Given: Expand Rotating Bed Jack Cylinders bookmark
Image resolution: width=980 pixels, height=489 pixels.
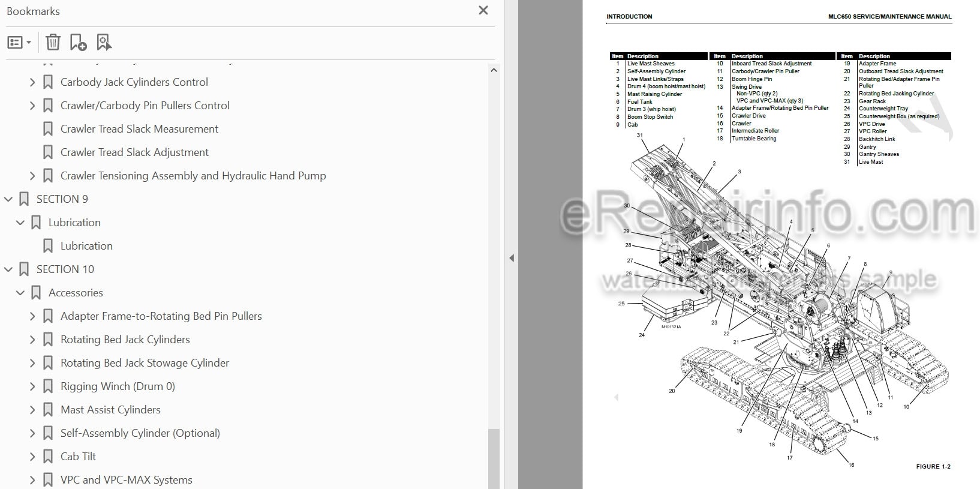Looking at the screenshot, I should pyautogui.click(x=32, y=340).
